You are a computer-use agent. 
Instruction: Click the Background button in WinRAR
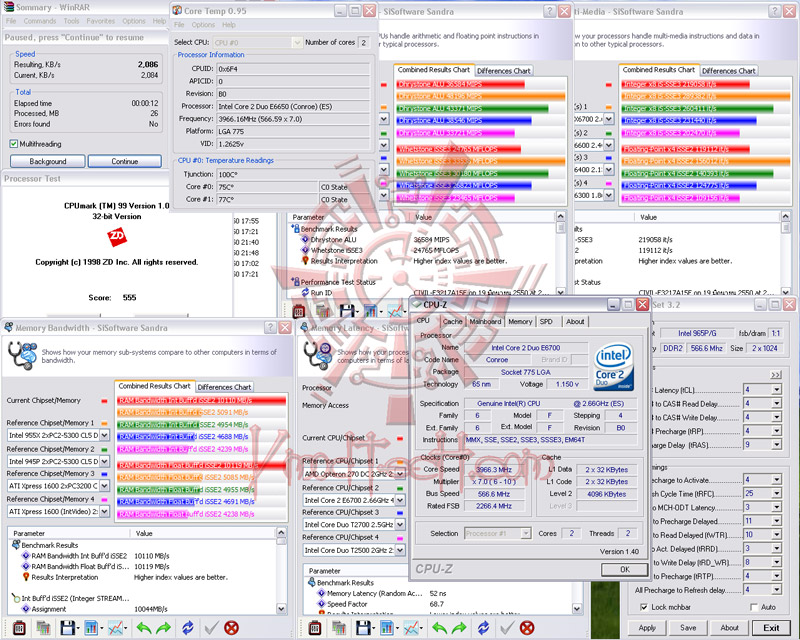tap(47, 161)
